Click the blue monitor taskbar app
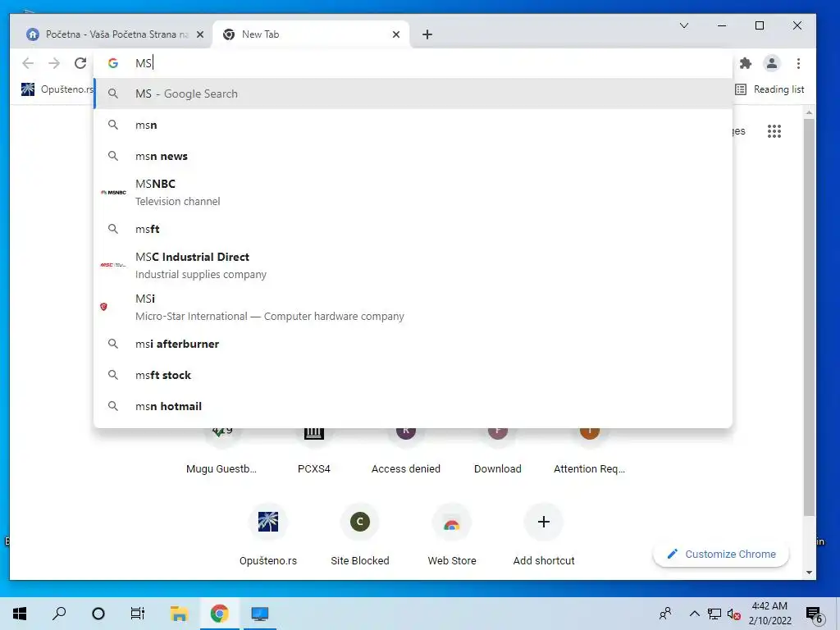The width and height of the screenshot is (840, 630). 260,614
